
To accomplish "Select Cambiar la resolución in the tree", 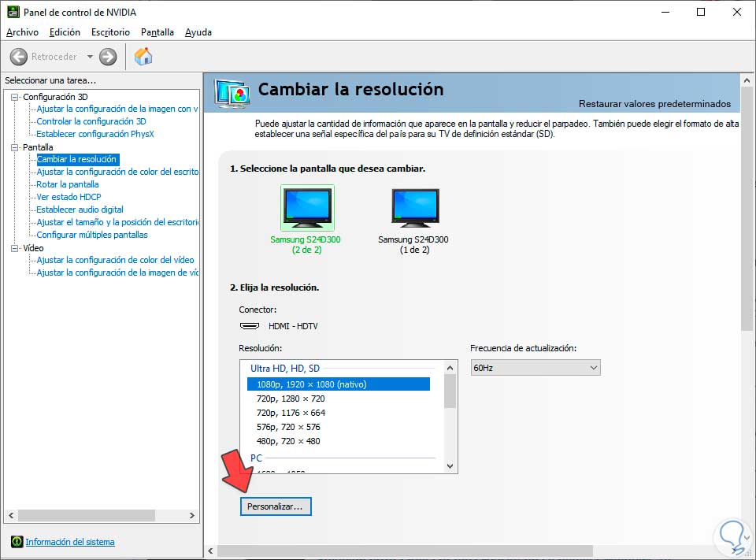I will [77, 159].
